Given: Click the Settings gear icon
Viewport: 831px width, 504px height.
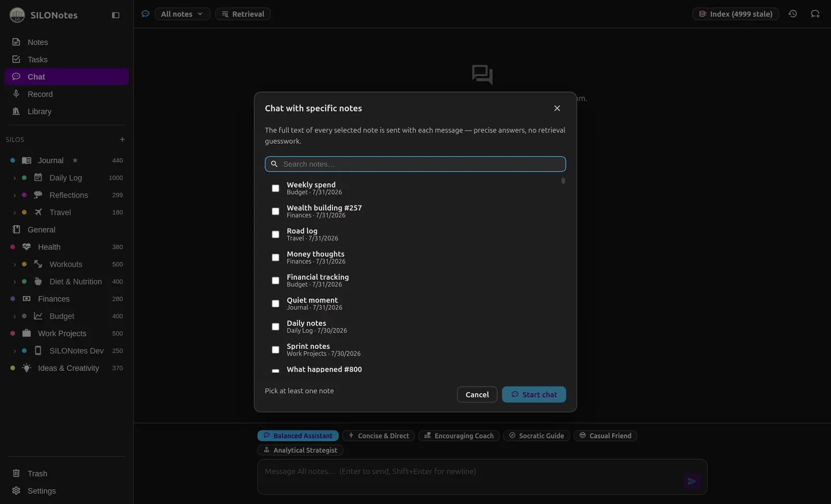Looking at the screenshot, I should coord(16,491).
